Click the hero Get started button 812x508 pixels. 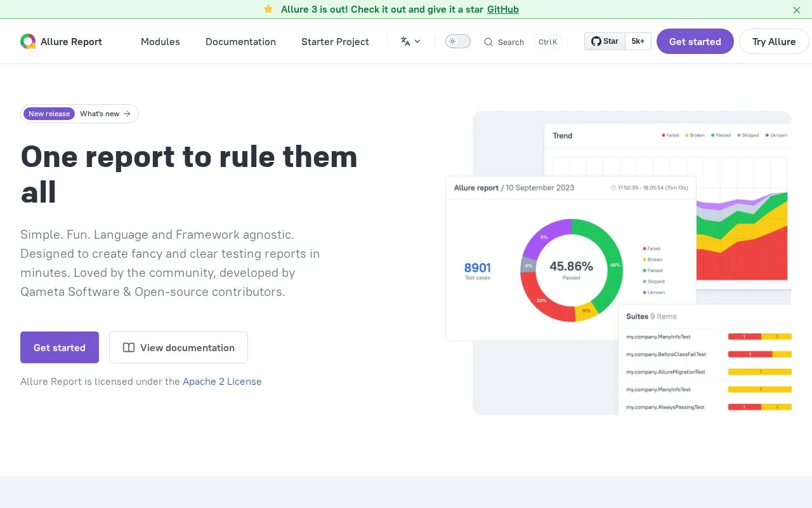(x=60, y=347)
